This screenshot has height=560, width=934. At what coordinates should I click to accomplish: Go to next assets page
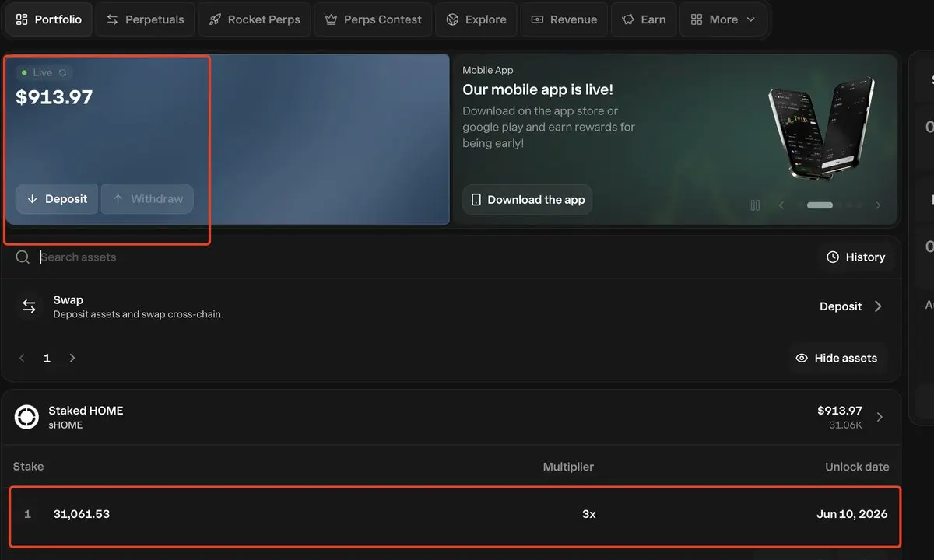point(72,359)
